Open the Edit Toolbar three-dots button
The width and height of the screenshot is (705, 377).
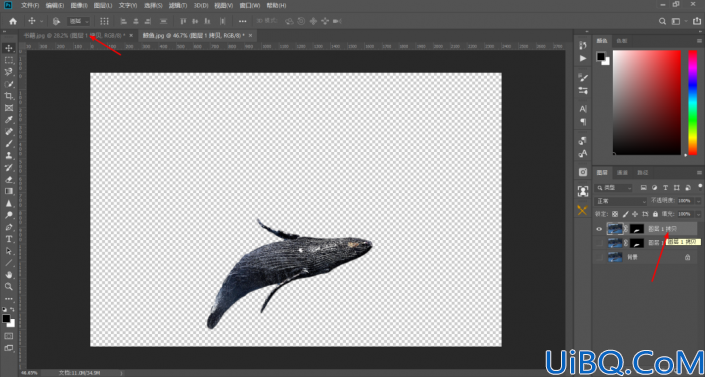pos(9,299)
